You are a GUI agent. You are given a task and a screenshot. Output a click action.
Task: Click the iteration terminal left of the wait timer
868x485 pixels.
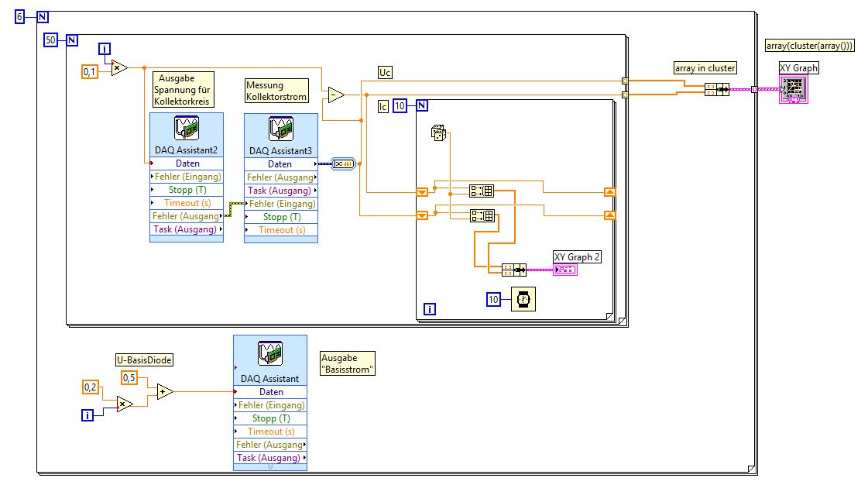(x=430, y=309)
